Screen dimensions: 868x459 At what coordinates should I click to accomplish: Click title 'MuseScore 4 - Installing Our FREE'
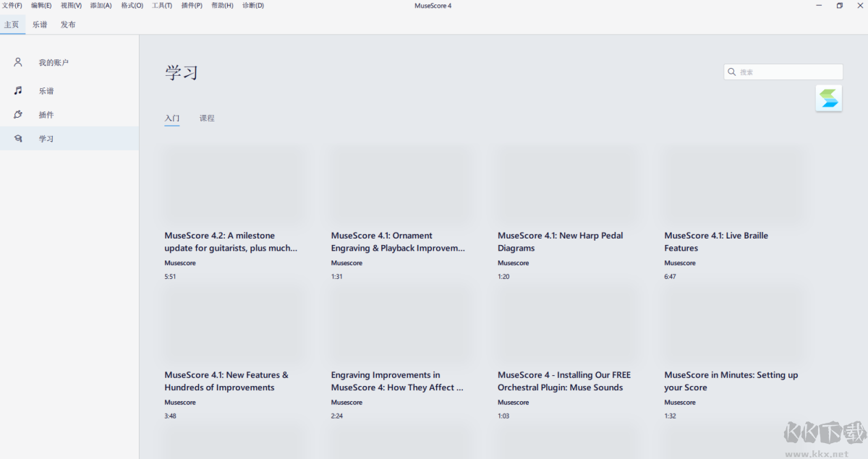pyautogui.click(x=564, y=381)
